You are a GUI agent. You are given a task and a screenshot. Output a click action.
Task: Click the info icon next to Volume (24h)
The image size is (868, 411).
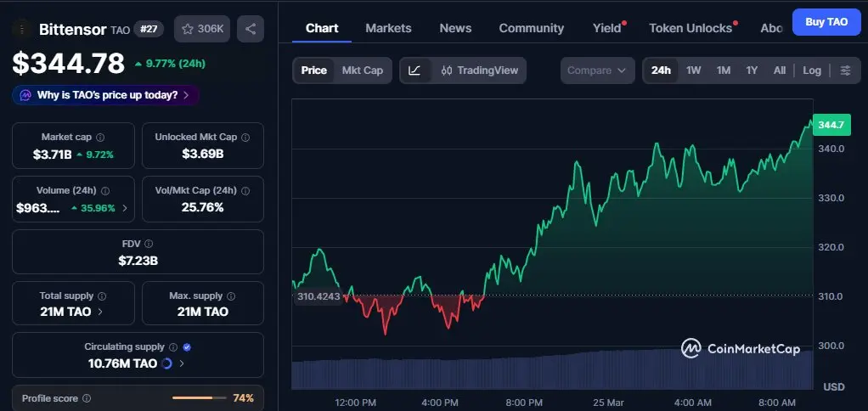[105, 191]
